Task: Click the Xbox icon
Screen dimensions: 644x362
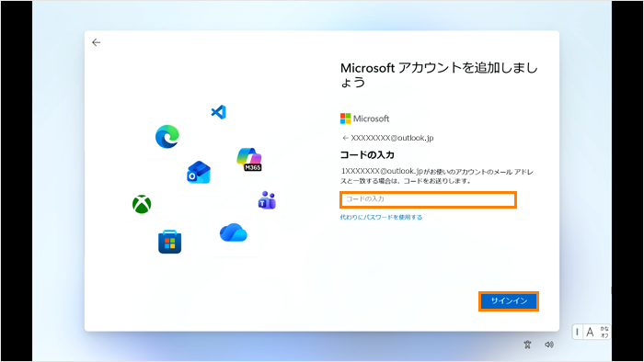Action: pos(142,204)
